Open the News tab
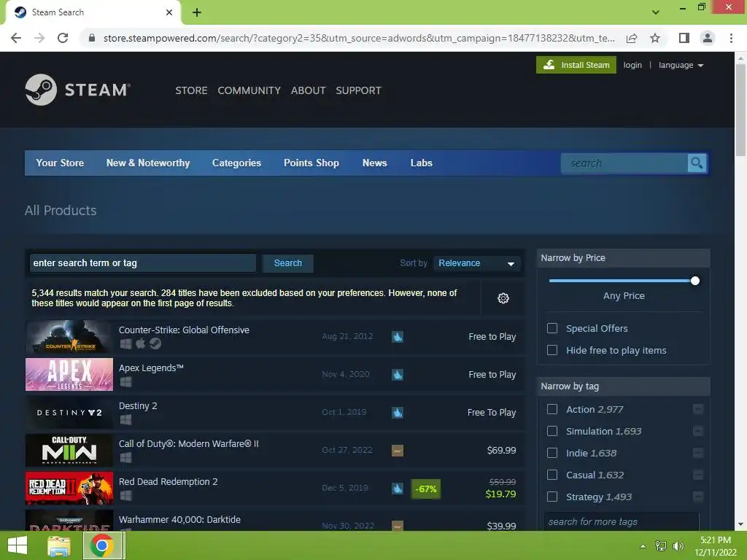The image size is (747, 560). [374, 163]
